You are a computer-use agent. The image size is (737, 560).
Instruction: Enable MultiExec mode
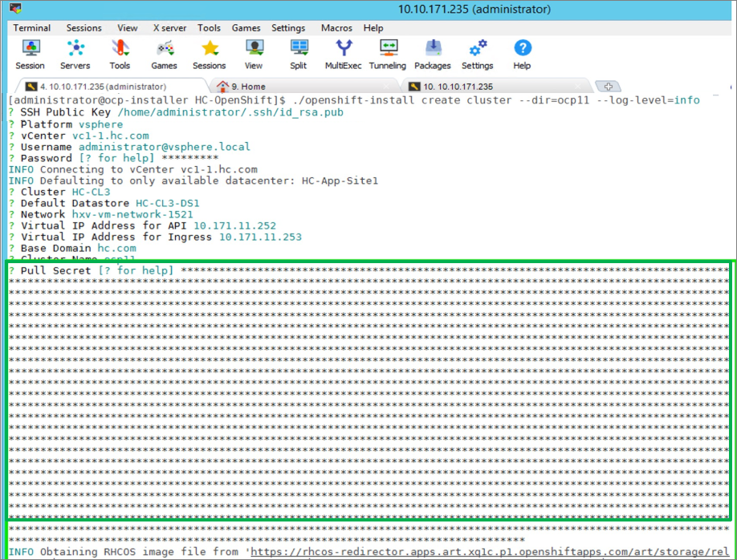point(343,53)
